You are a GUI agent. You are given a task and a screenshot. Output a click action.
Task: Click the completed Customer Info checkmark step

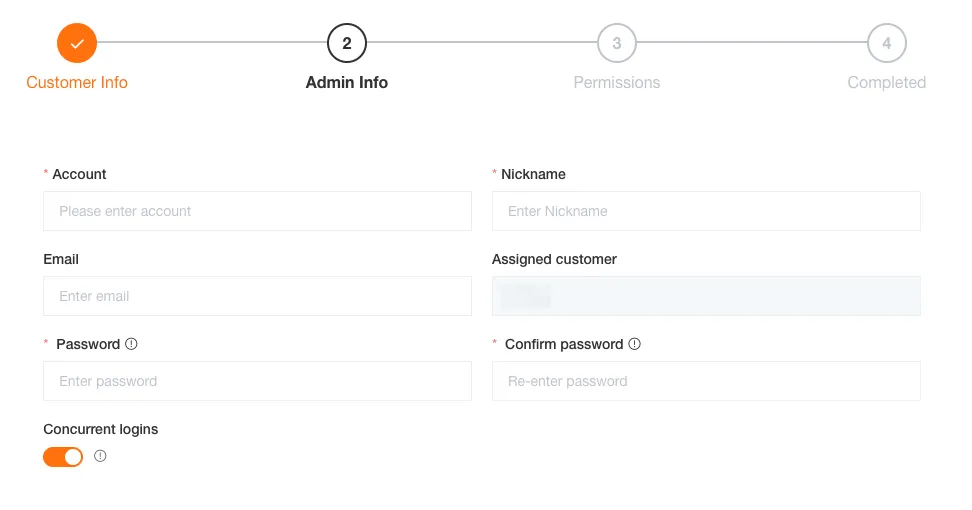77,43
